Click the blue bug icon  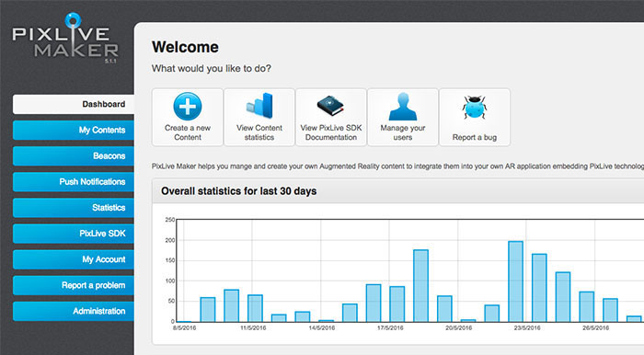point(475,107)
